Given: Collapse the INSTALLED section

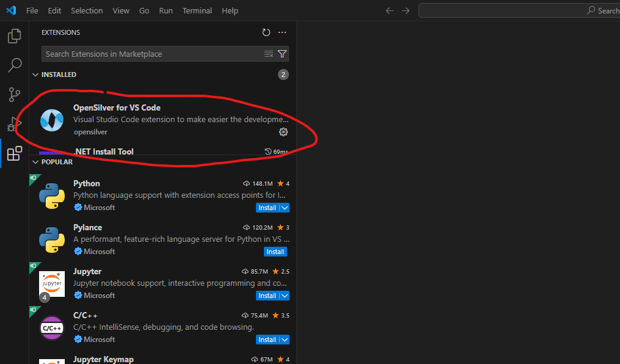Looking at the screenshot, I should (35, 75).
